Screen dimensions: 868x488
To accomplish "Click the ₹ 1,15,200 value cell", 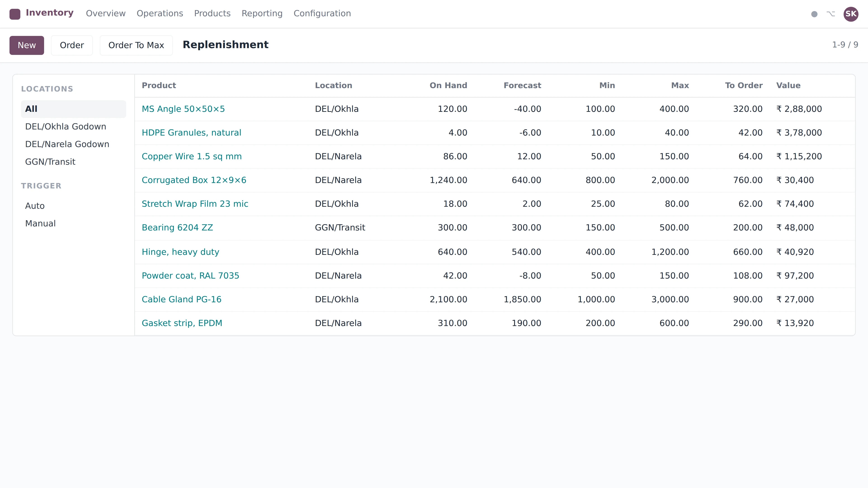I will pos(799,157).
